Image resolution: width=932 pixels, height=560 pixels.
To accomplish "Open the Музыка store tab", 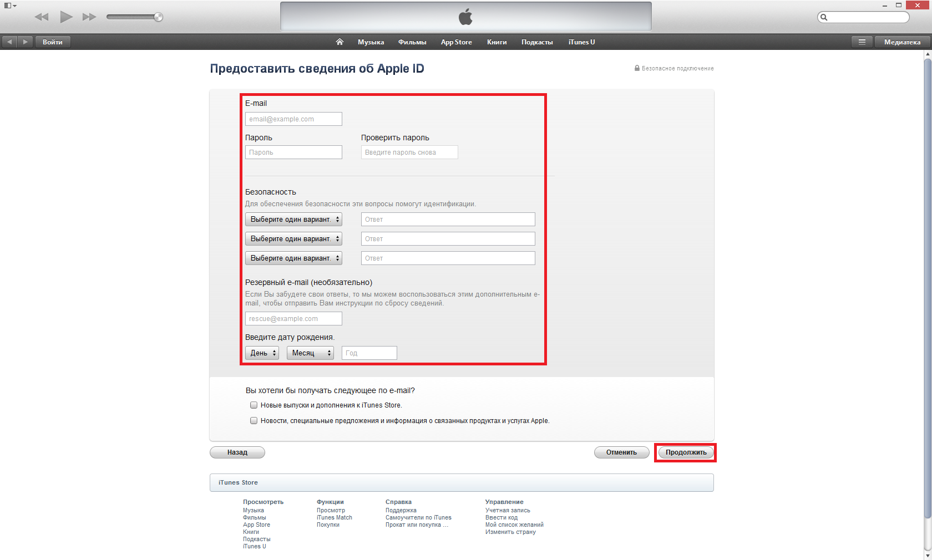I will (371, 42).
